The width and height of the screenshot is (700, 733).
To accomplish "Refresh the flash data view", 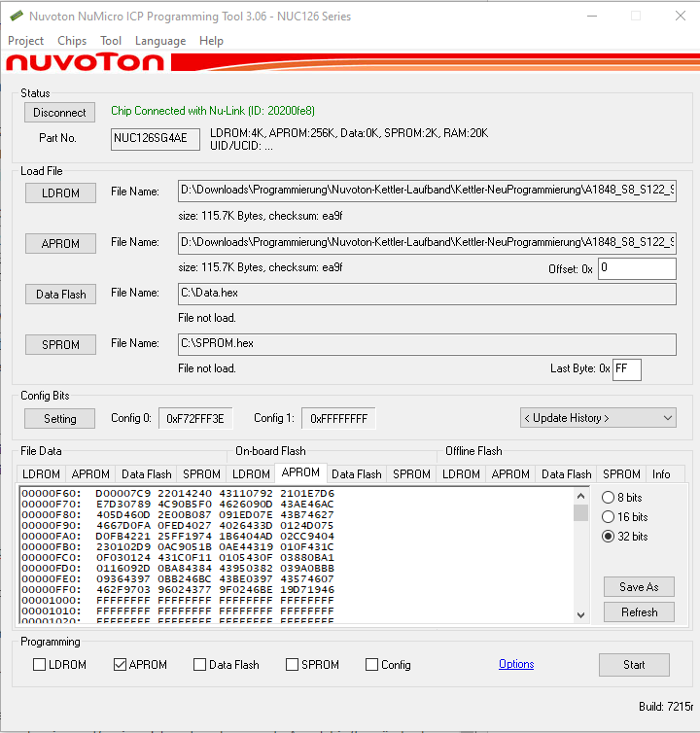I will click(639, 611).
